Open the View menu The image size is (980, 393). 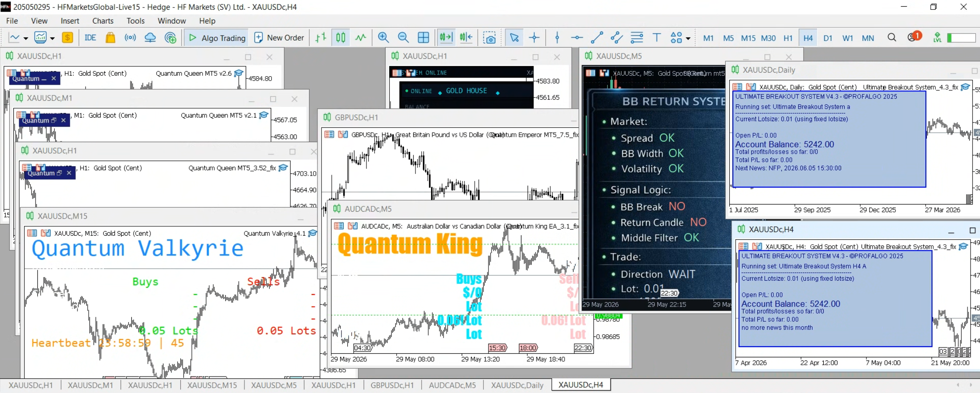pos(39,21)
